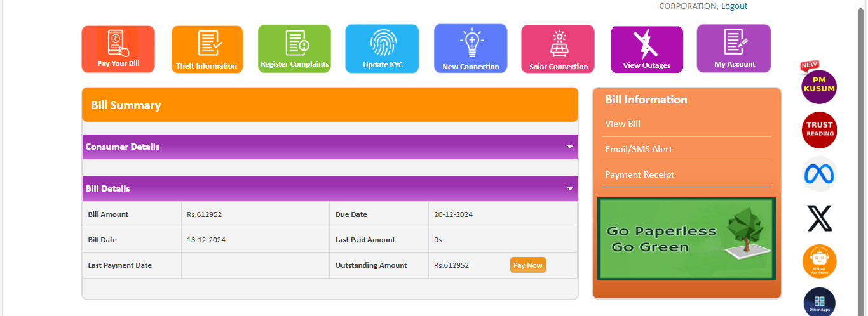Screen dimensions: 868x316
Task: Open View Bill in Bill Information
Action: coord(623,124)
